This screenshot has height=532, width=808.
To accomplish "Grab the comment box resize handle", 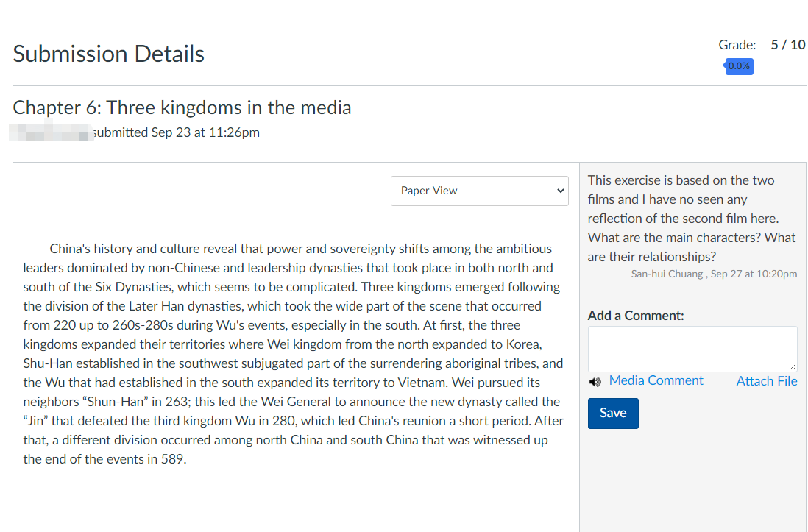I will (x=792, y=366).
